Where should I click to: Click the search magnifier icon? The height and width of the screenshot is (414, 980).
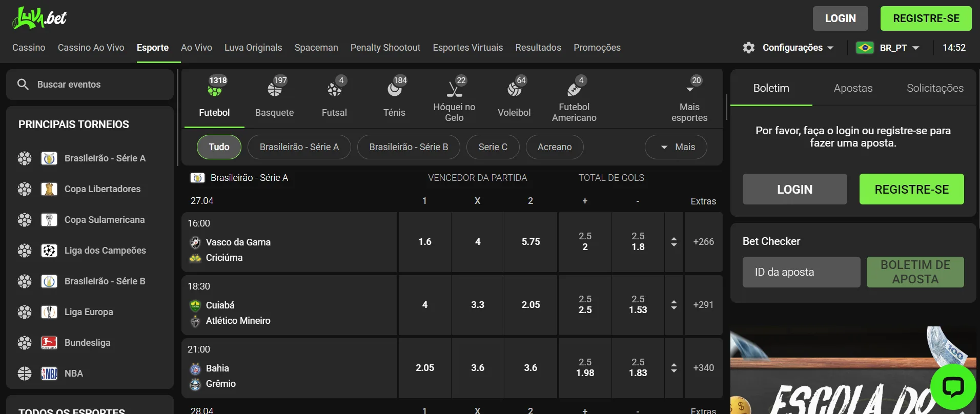(x=23, y=84)
